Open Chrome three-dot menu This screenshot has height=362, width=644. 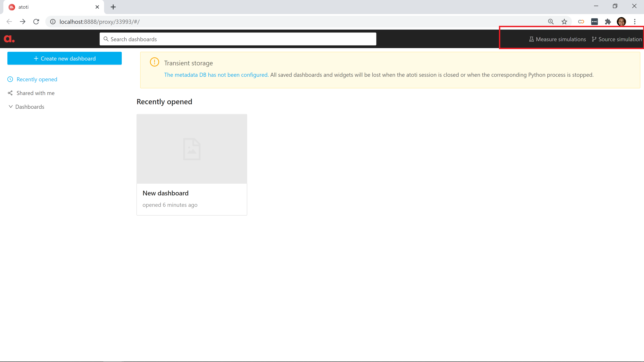[634, 22]
